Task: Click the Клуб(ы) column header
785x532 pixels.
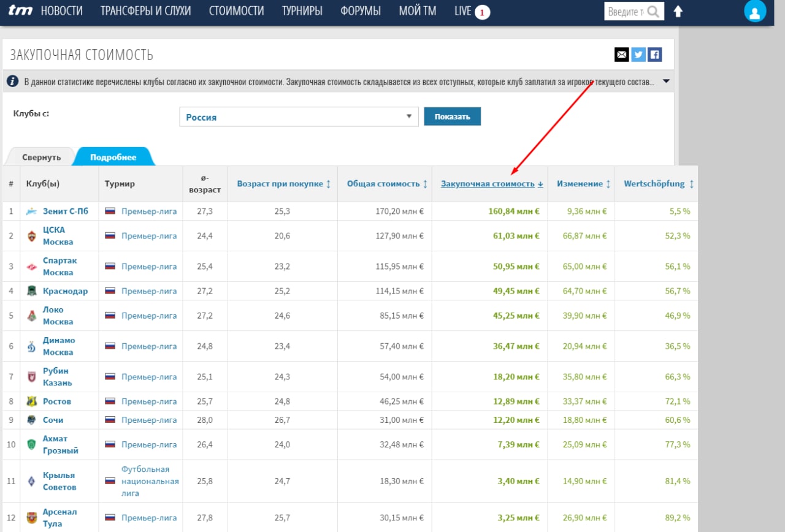Action: (x=43, y=184)
